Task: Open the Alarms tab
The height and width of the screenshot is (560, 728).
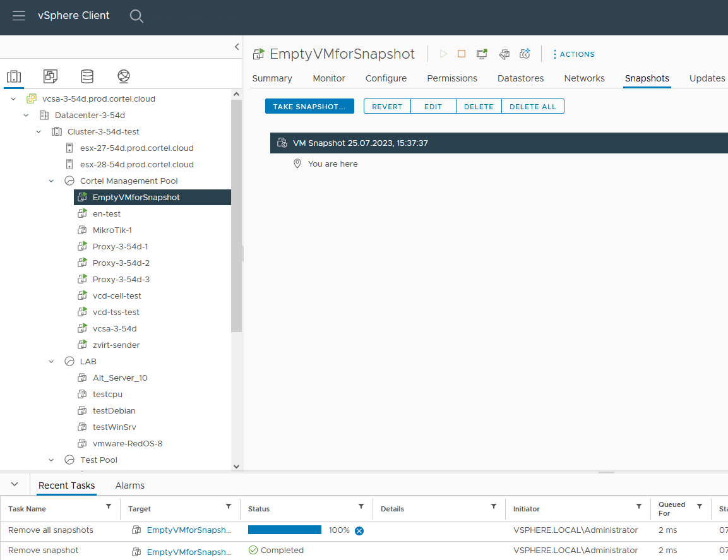Action: pyautogui.click(x=130, y=486)
